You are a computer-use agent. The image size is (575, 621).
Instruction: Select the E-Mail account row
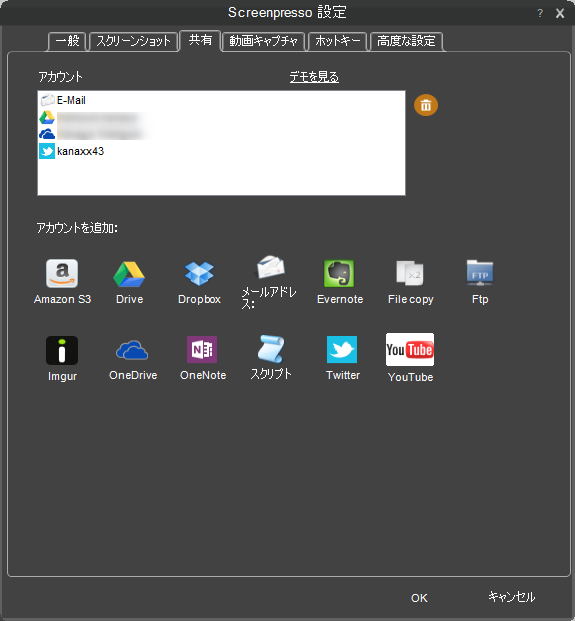click(221, 100)
